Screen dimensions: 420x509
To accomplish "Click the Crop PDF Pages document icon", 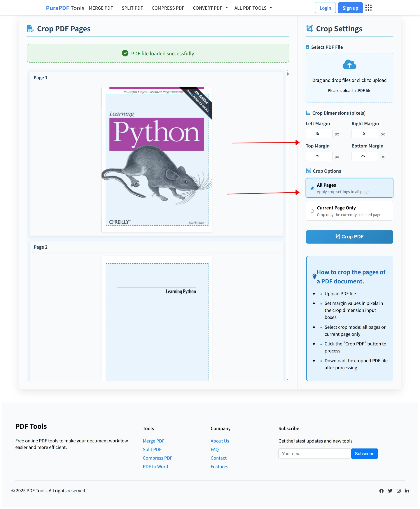I will (x=30, y=28).
